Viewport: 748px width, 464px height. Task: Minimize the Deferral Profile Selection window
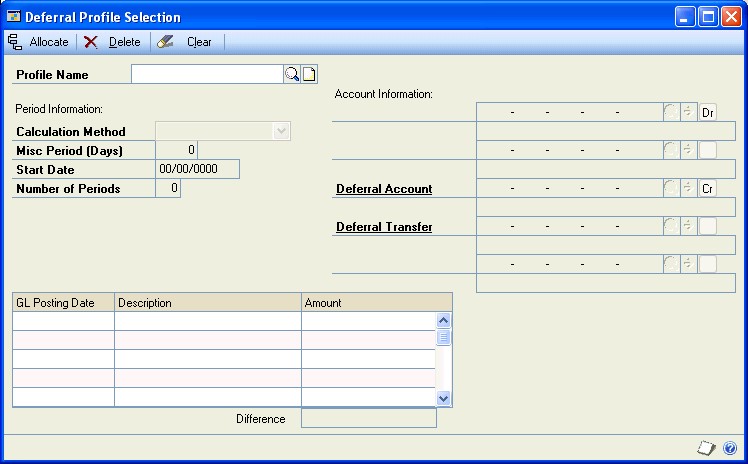pyautogui.click(x=685, y=17)
